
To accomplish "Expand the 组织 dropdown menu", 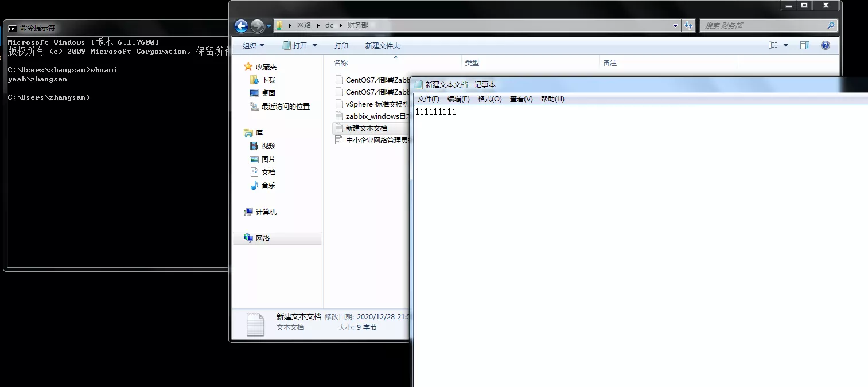I will pos(254,45).
